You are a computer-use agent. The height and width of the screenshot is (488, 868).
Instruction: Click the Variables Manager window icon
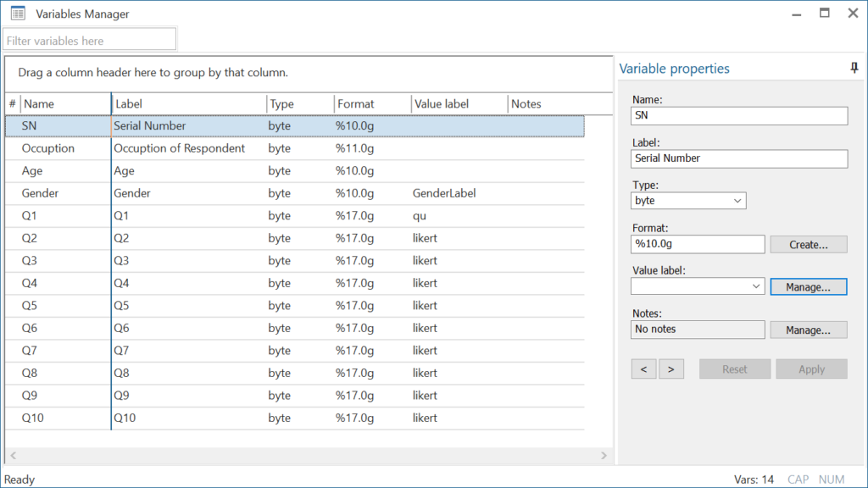[19, 14]
